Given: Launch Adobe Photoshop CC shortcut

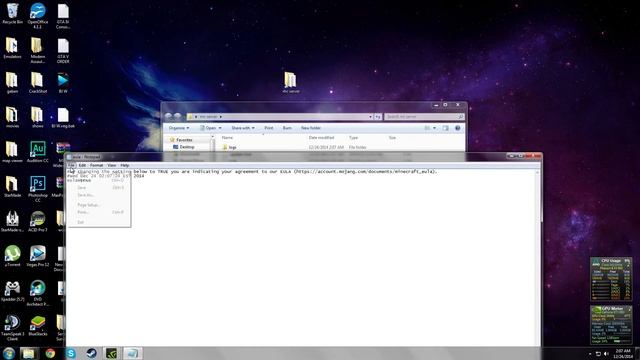Looking at the screenshot, I should [x=38, y=189].
